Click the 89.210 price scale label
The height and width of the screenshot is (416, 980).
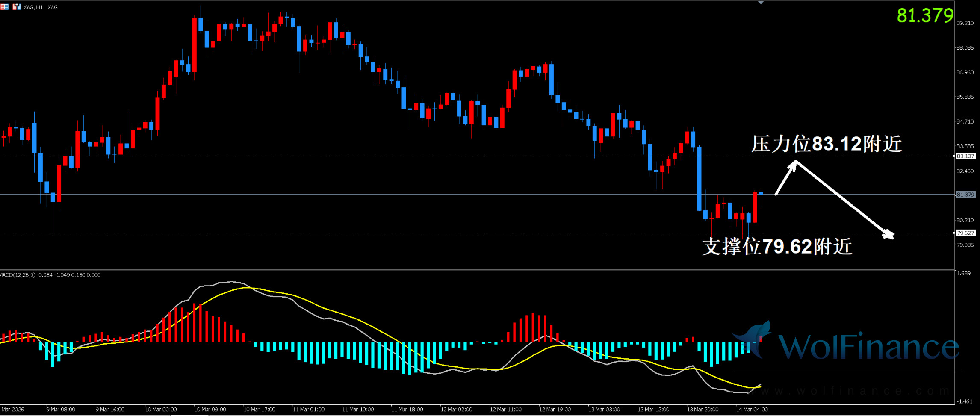click(x=965, y=23)
